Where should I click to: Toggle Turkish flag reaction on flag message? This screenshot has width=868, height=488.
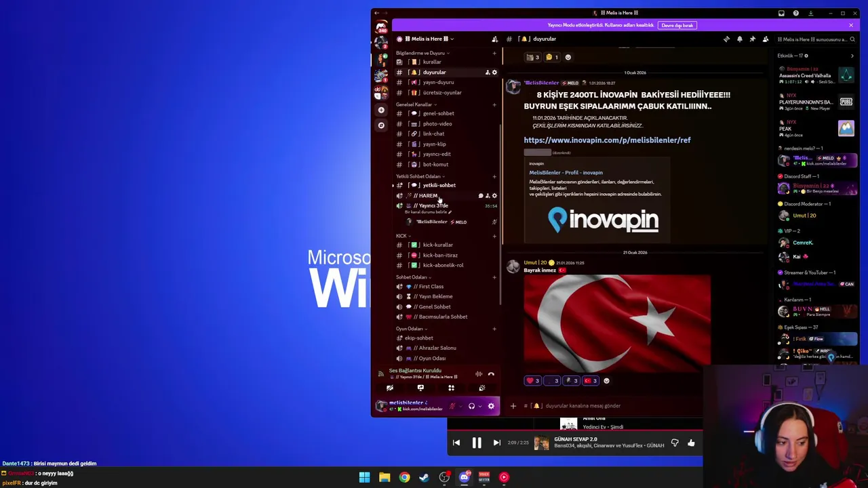click(x=591, y=381)
